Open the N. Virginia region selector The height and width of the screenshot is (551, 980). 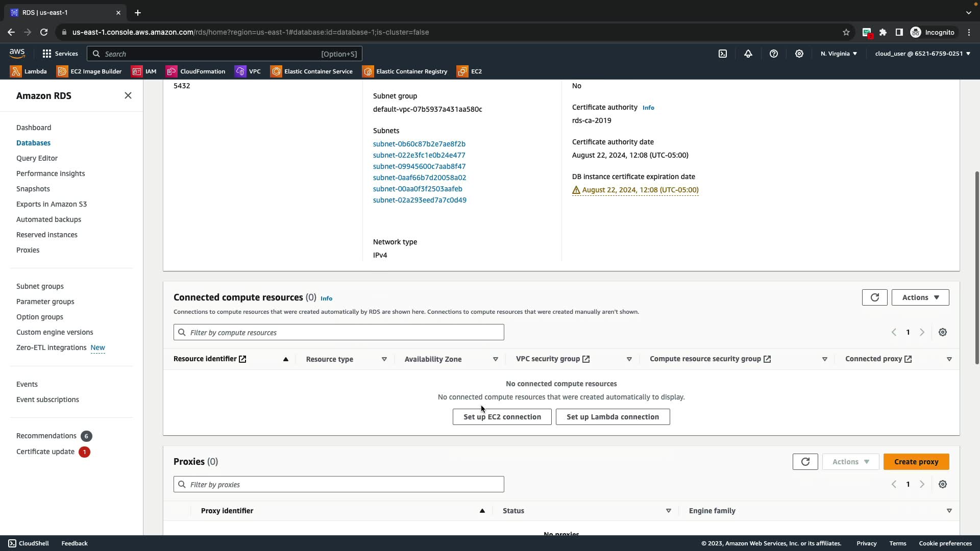[x=839, y=54]
